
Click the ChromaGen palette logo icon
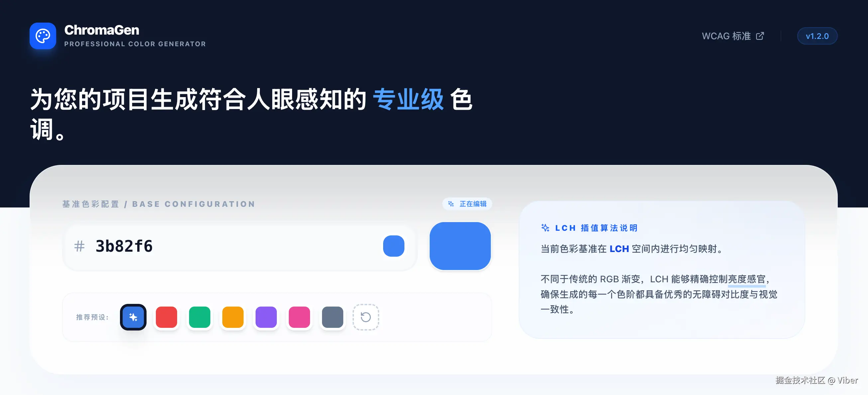(43, 36)
